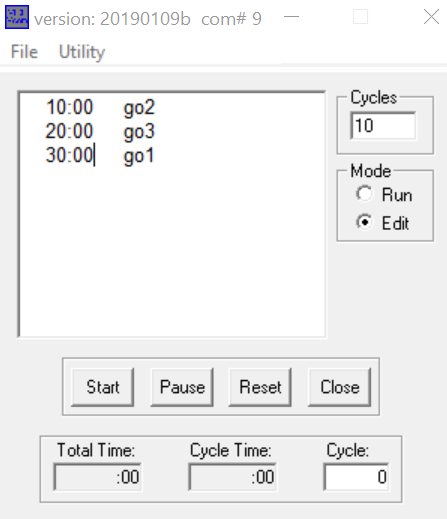Close the window with the X icon
447x519 pixels.
pos(431,17)
